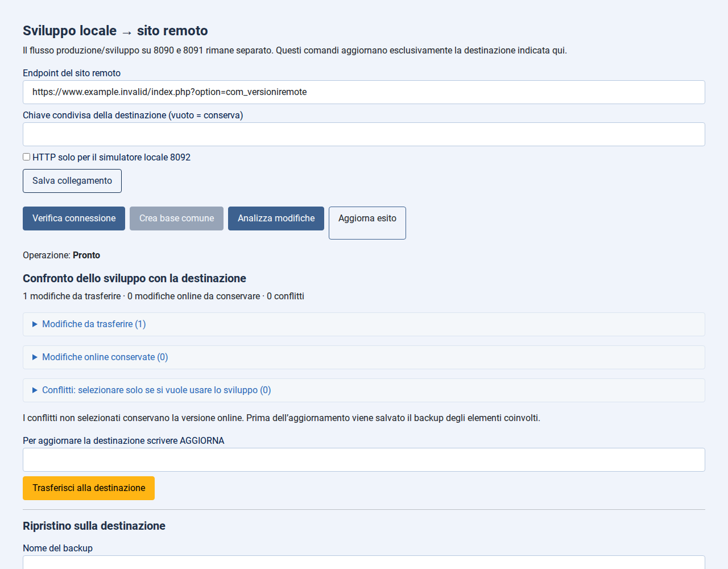The width and height of the screenshot is (728, 569).
Task: Expand the Conflitti section (0)
Action: tap(364, 390)
